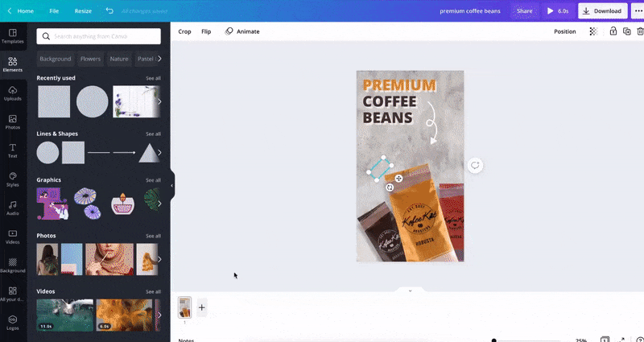
Task: Click the duplicate element icon
Action: 627,31
